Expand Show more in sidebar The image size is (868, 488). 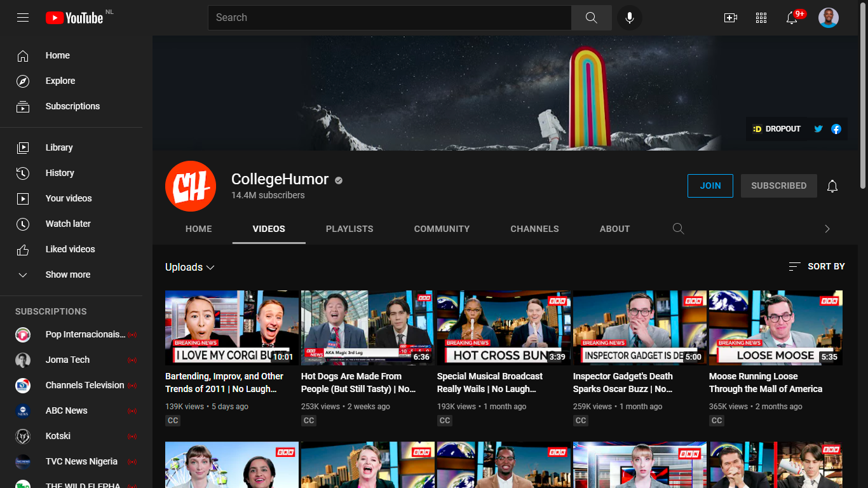point(71,274)
